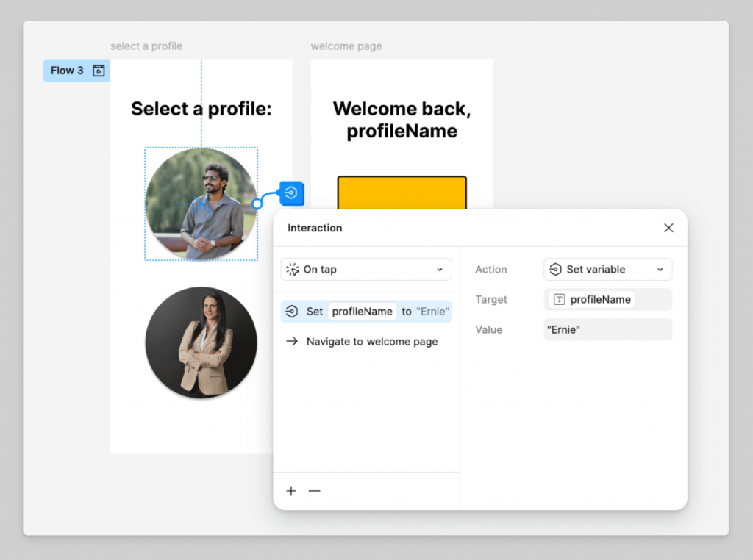Click the arrow icon beside Navigate to welcome page
Viewport: 753px width, 560px height.
coord(292,342)
